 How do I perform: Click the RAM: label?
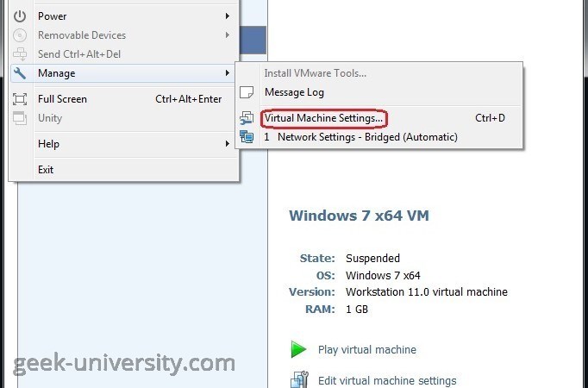tap(320, 310)
